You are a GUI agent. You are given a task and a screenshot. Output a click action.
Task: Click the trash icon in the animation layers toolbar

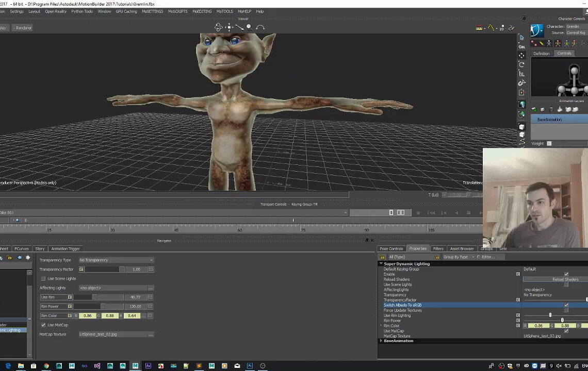click(551, 109)
